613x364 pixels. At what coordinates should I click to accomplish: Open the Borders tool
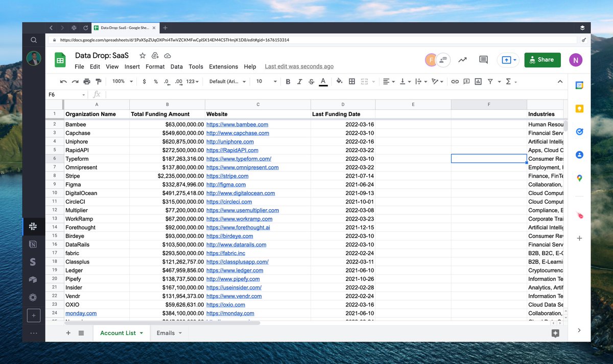click(352, 82)
